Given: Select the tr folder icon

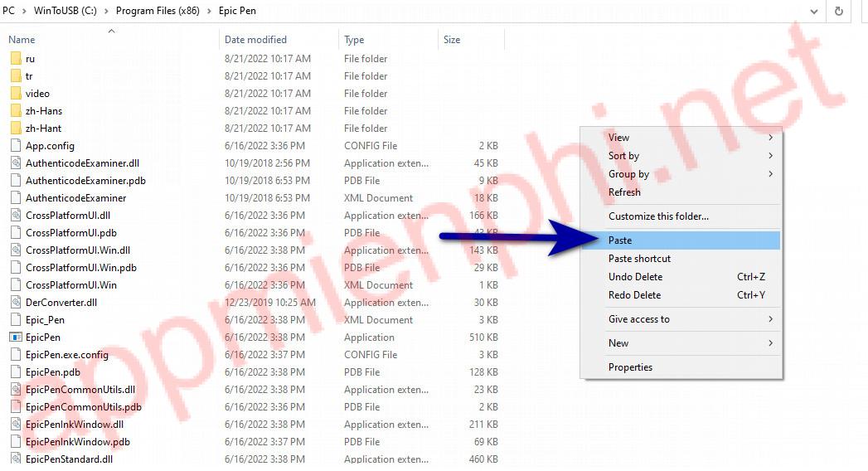Looking at the screenshot, I should (x=16, y=75).
